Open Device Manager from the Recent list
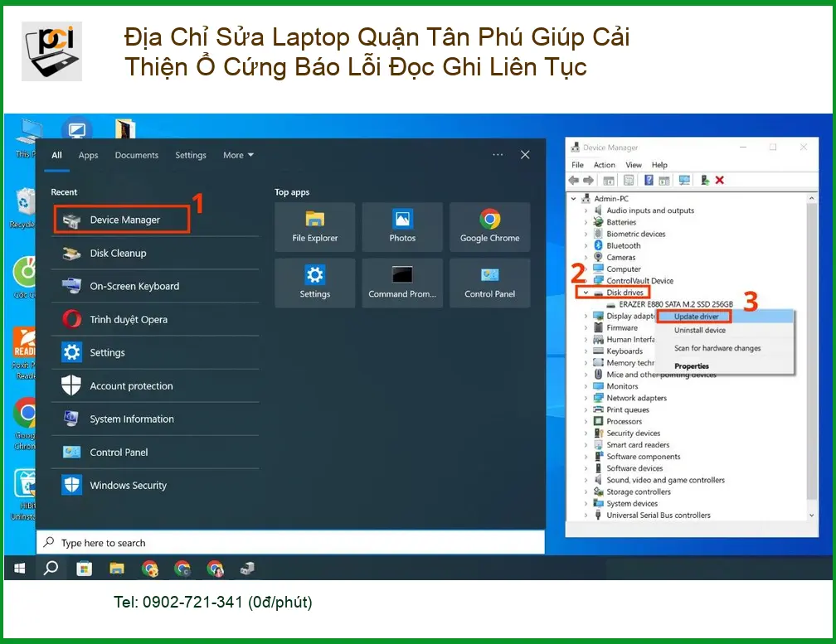The image size is (836, 644). tap(122, 220)
